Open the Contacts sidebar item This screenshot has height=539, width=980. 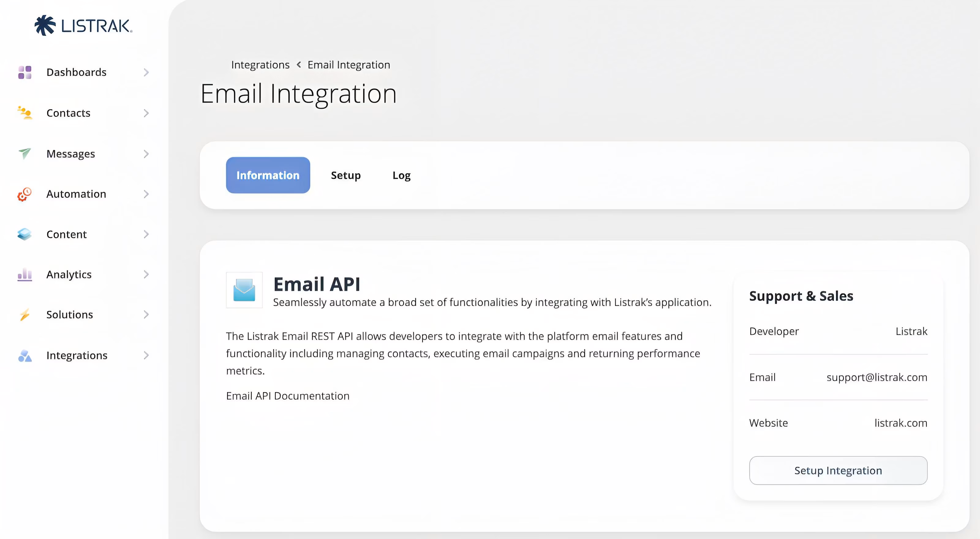pyautogui.click(x=84, y=113)
